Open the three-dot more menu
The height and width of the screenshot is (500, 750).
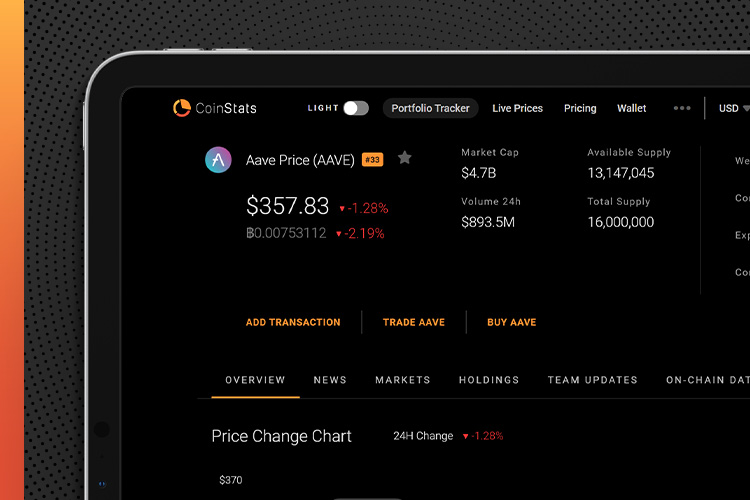click(x=682, y=108)
